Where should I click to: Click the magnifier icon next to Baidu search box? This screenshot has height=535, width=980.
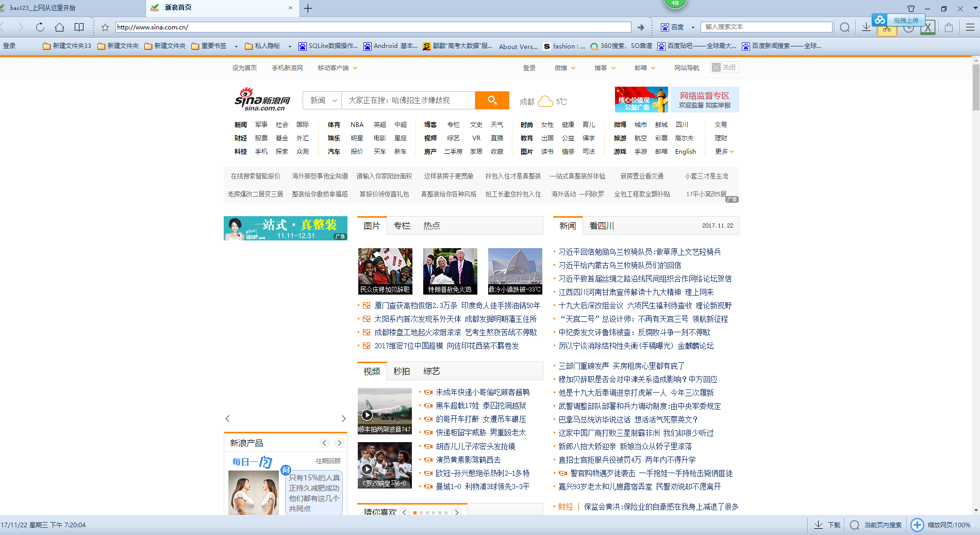pyautogui.click(x=845, y=27)
